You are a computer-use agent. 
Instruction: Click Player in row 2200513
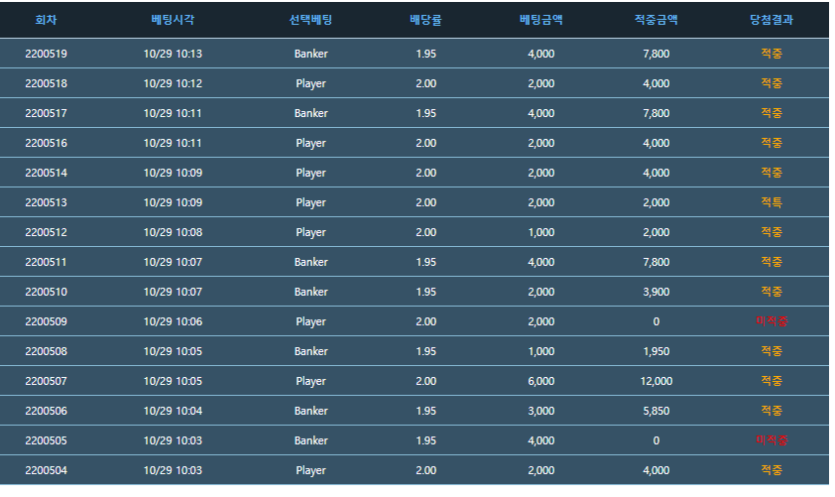[311, 203]
